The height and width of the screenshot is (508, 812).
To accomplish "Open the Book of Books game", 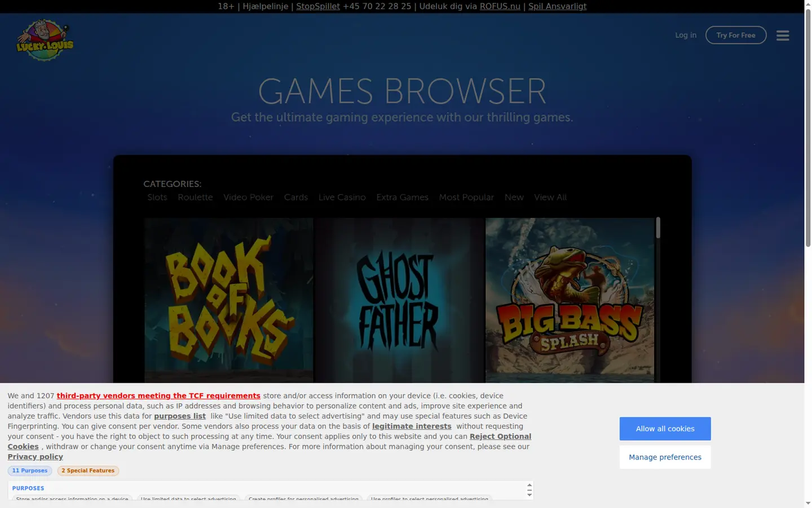I will point(229,300).
